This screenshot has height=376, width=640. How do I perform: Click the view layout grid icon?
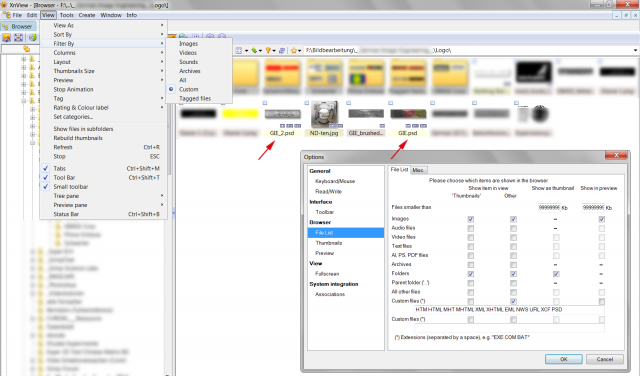point(239,51)
